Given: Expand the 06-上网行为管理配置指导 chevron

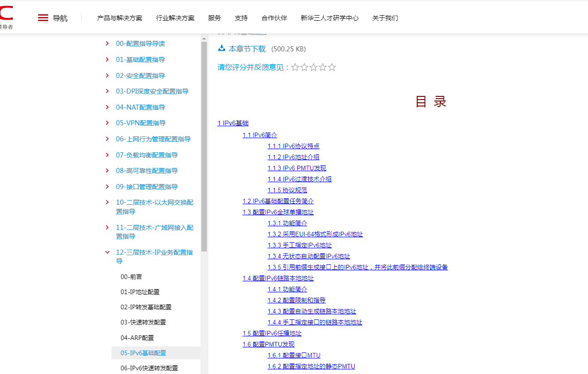Looking at the screenshot, I should click(107, 139).
